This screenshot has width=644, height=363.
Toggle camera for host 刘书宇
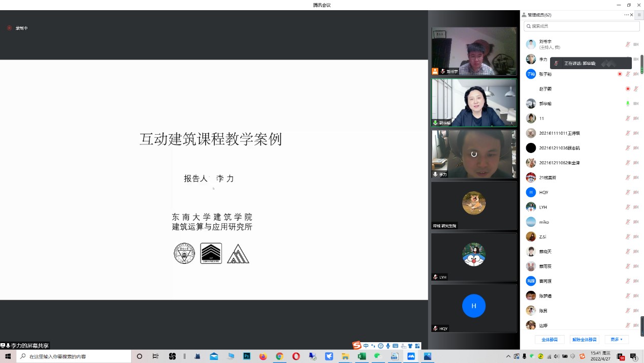coord(636,44)
